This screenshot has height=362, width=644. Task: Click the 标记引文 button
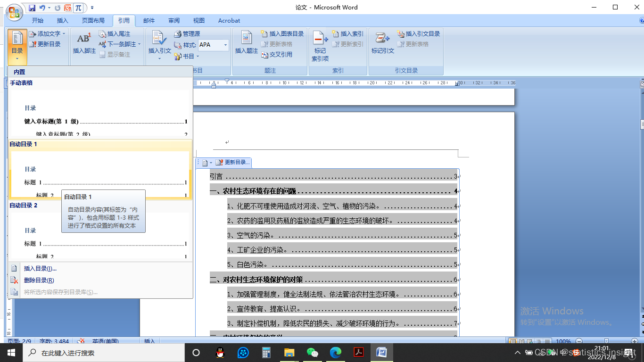tap(383, 44)
